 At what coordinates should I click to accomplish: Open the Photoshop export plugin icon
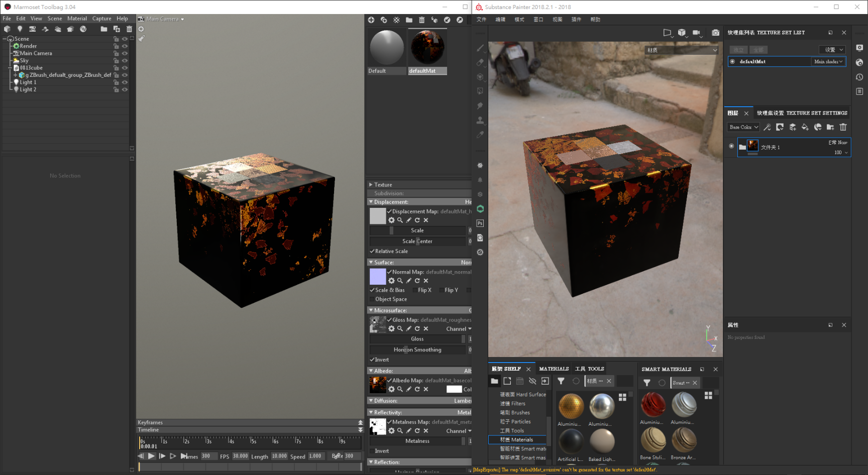pos(480,223)
